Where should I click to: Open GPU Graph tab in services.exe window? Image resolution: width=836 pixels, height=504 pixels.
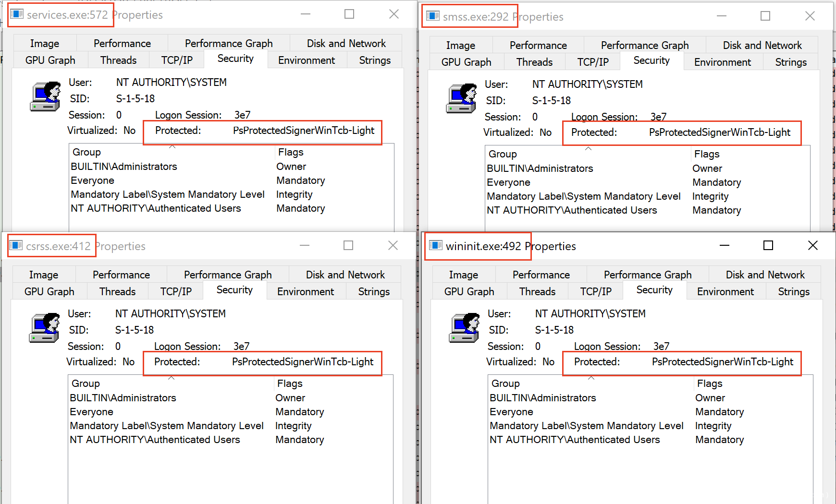pos(50,60)
